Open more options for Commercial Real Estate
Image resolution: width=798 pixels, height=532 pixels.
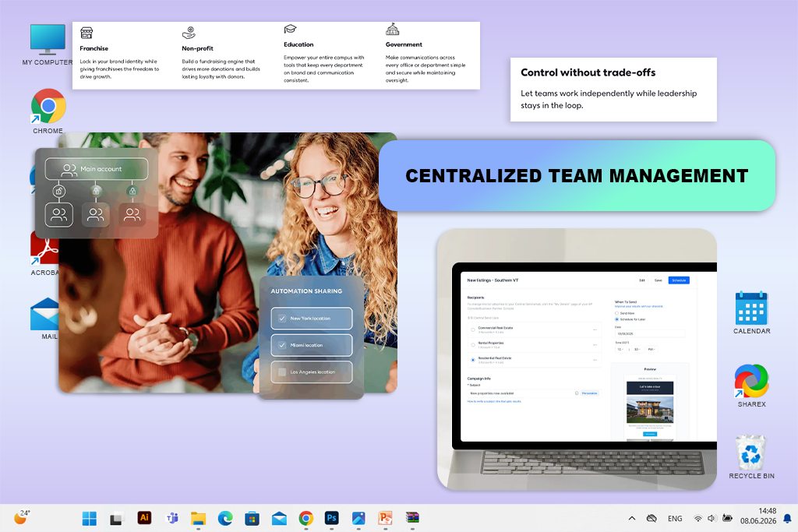point(595,329)
